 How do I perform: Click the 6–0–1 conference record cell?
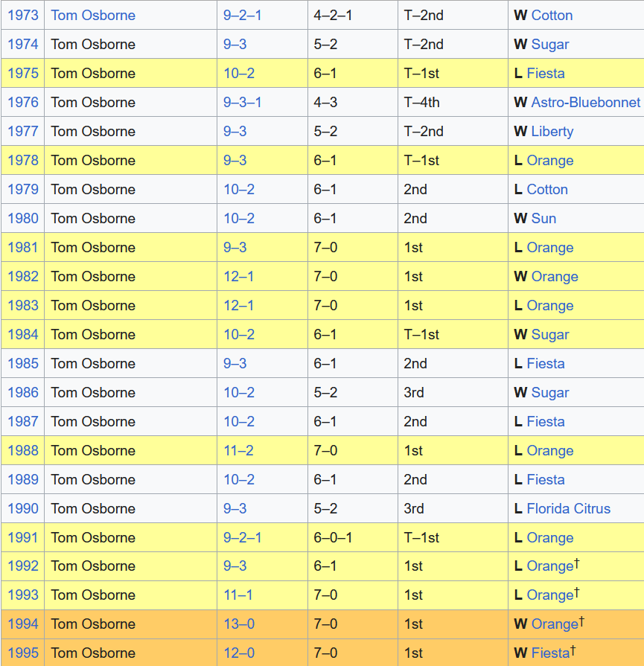pos(333,538)
